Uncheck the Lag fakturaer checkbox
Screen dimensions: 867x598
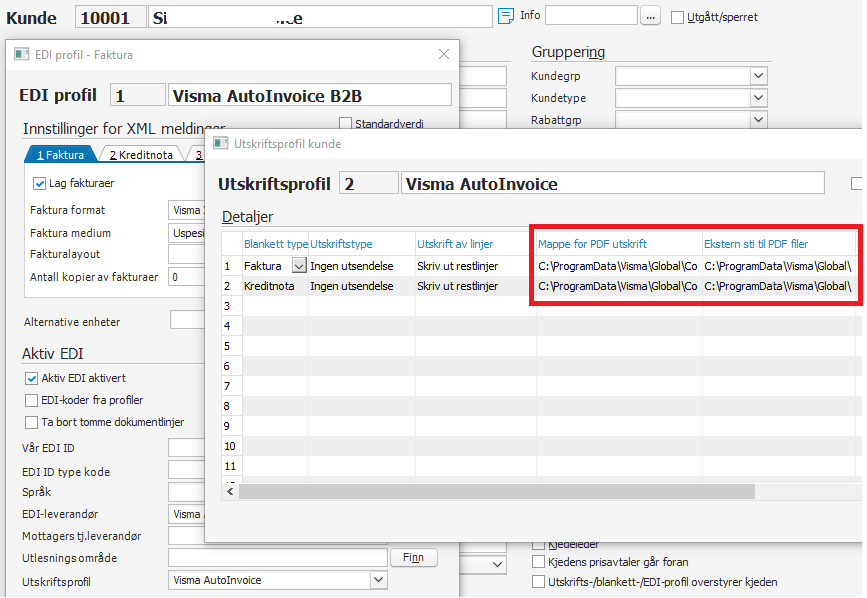point(39,183)
